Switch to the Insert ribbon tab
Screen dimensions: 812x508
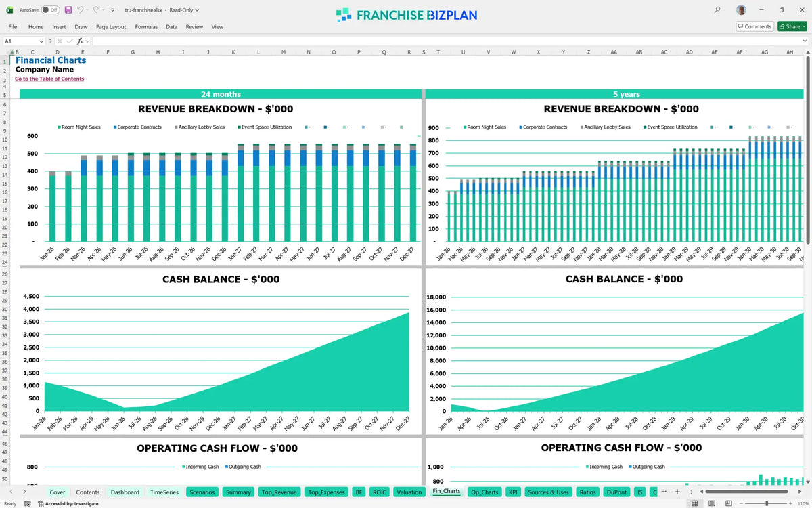tap(59, 27)
